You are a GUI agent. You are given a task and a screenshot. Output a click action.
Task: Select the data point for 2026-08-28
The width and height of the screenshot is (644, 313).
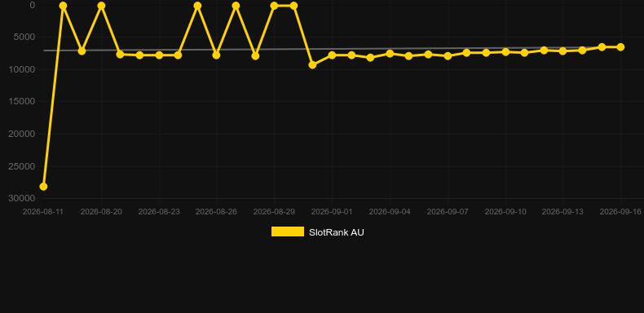(255, 56)
